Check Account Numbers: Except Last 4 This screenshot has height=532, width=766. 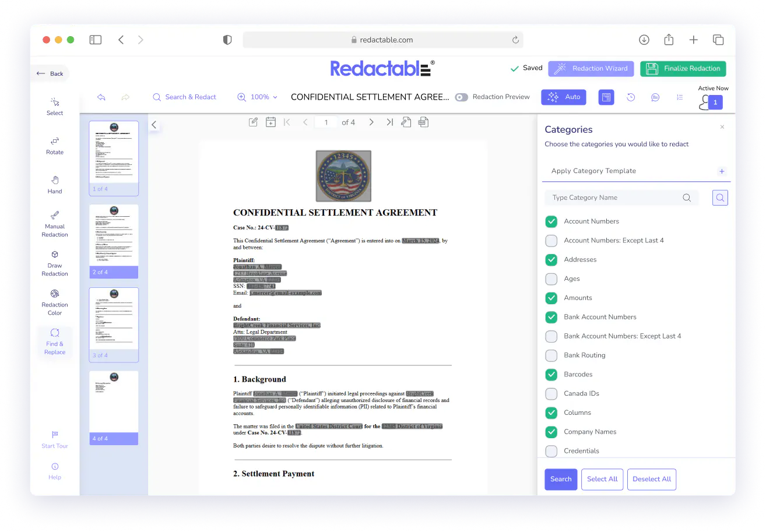tap(551, 241)
